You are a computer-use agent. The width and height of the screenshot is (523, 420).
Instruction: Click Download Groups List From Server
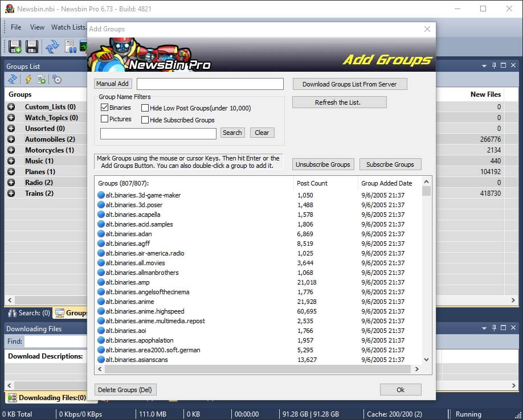[x=350, y=84]
